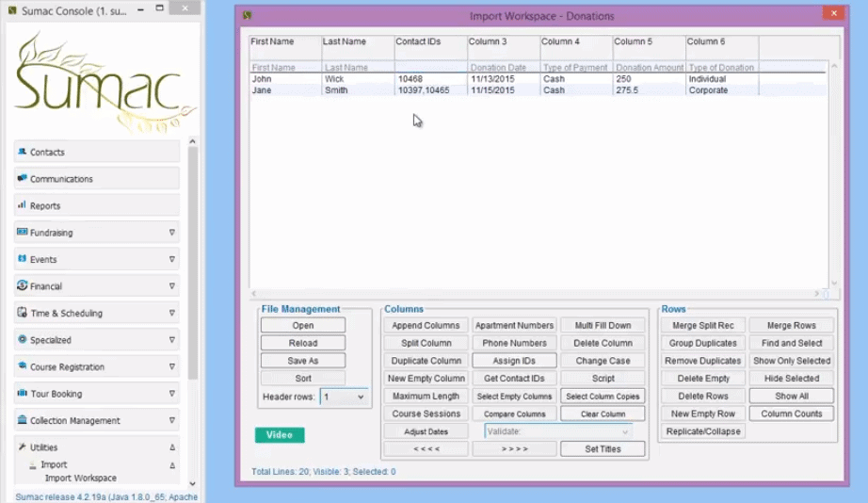Click Delete Column button
The width and height of the screenshot is (868, 503).
(603, 343)
